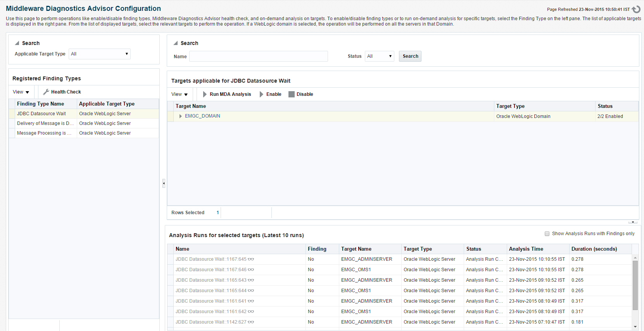
Task: Open Applicable Target Type dropdown
Action: tap(100, 54)
